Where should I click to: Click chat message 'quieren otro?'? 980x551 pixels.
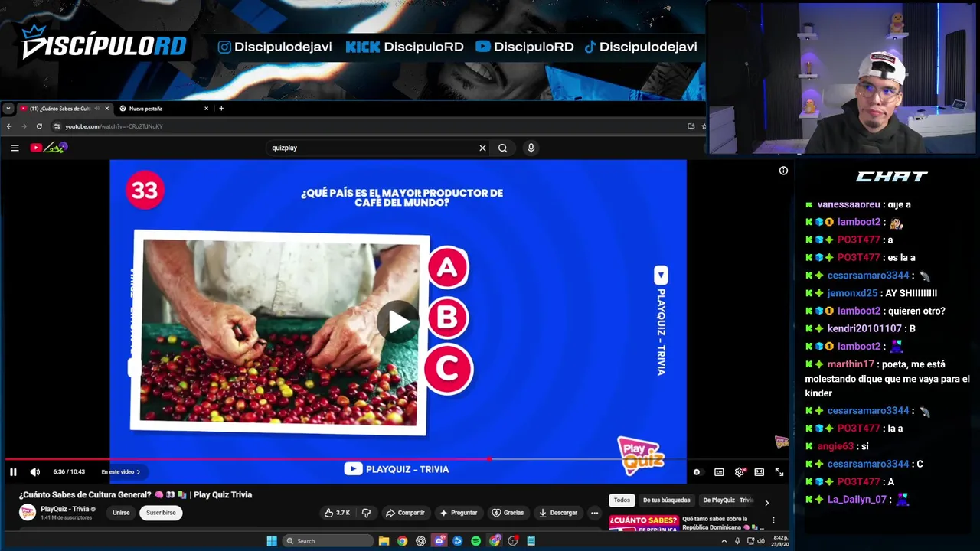(916, 311)
